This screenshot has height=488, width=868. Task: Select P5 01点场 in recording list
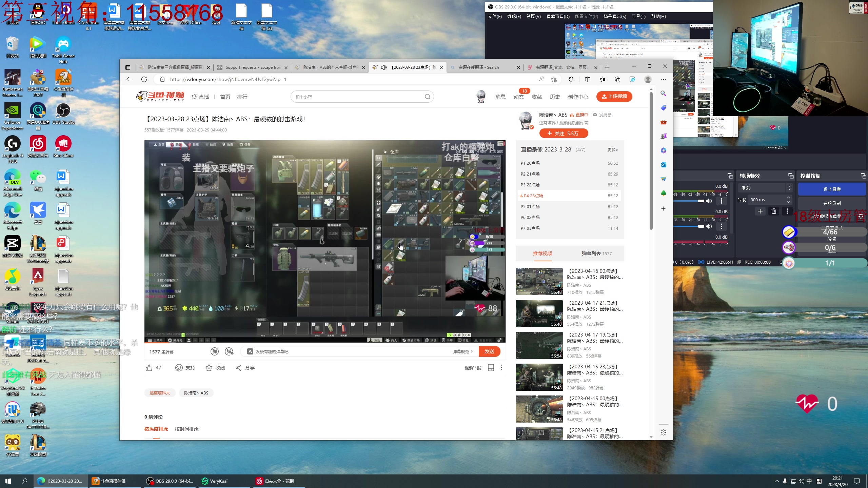tap(570, 206)
